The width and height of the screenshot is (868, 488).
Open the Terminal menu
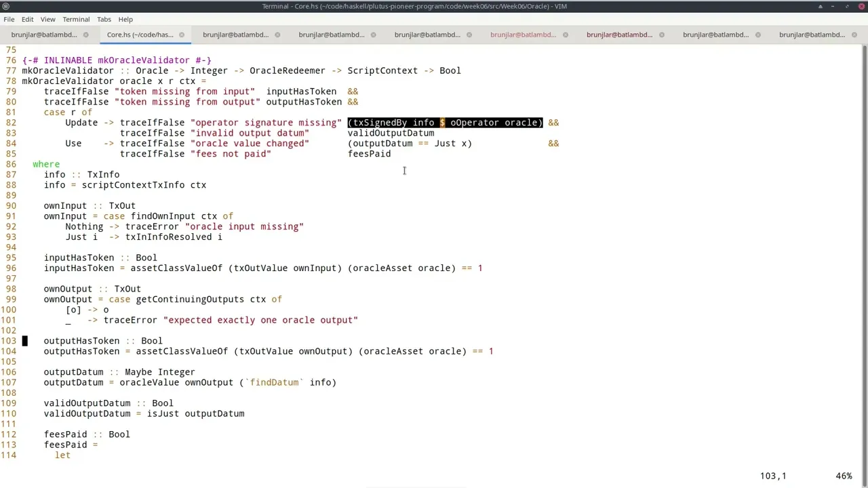76,19
